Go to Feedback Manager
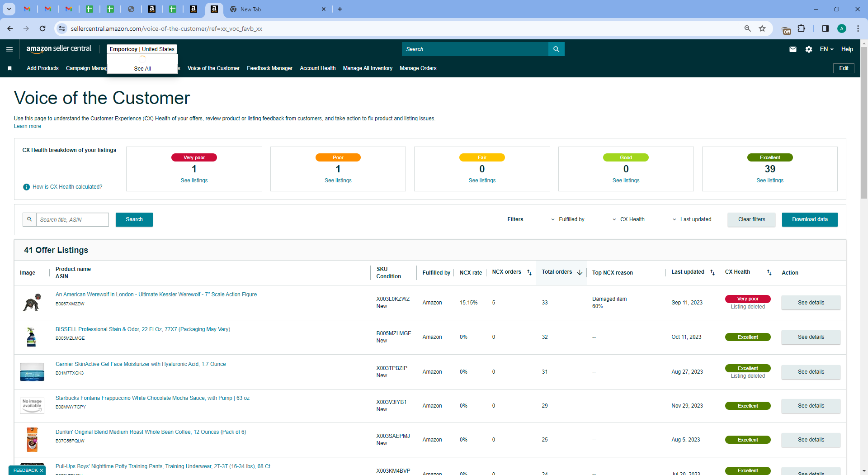Viewport: 868px width, 475px height. point(269,68)
